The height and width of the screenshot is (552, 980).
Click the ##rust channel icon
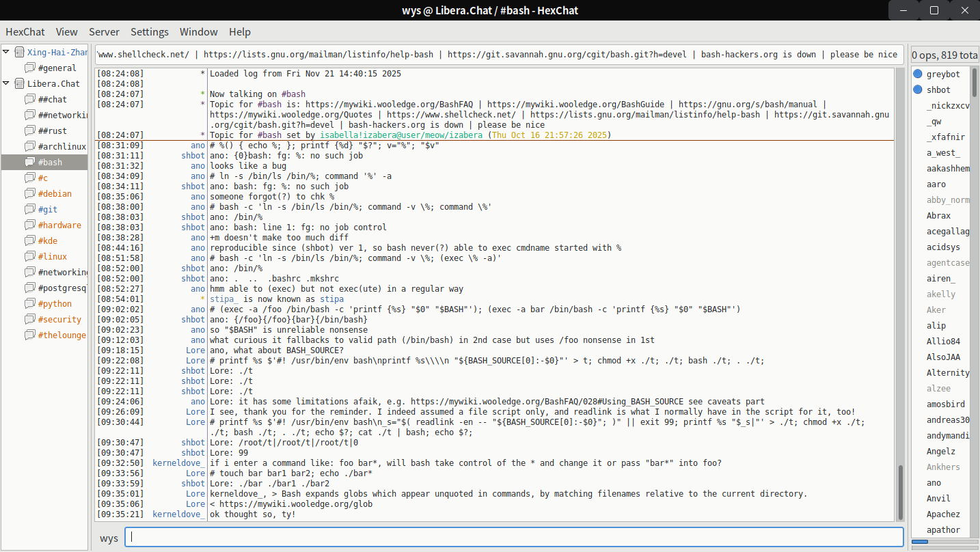tap(30, 130)
